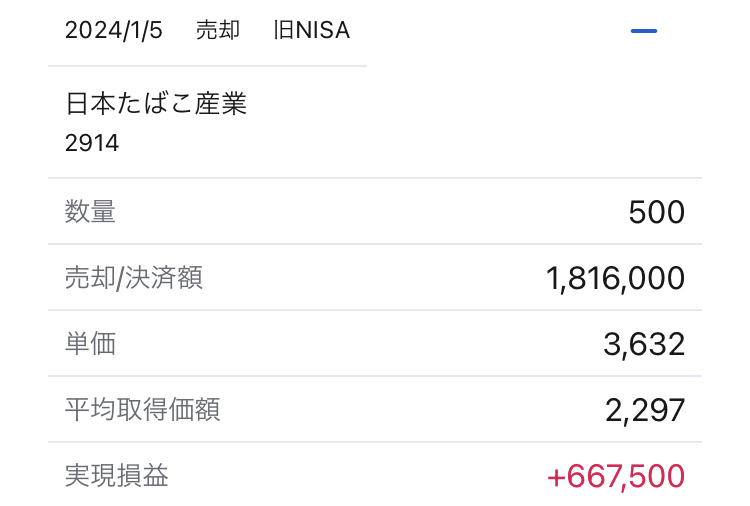Screen dimensions: 750x506
Task: Select the 数量 row label
Action: click(90, 211)
